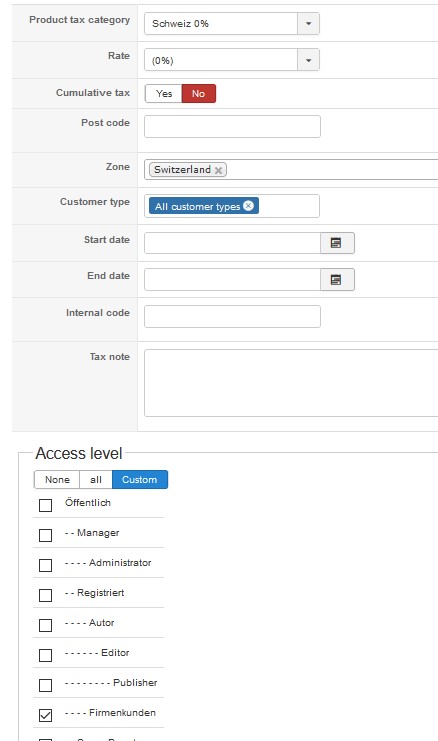
Task: Click into the Internal code field
Action: click(232, 317)
